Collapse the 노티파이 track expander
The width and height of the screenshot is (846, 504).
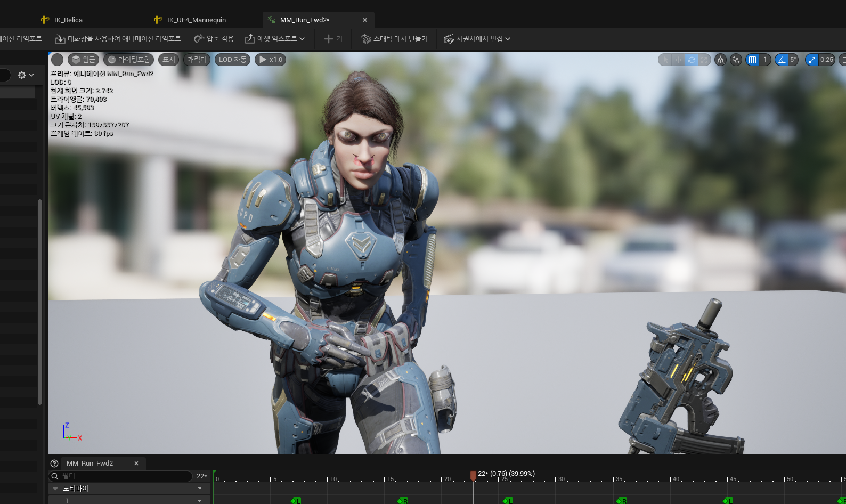point(55,489)
